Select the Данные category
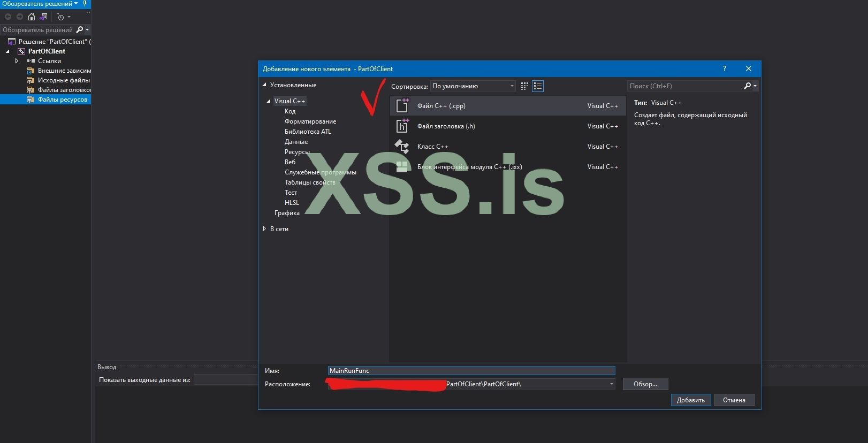Viewport: 868px width, 443px height. coord(296,142)
